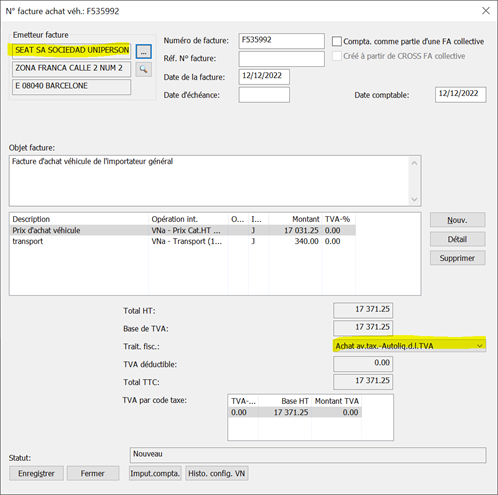This screenshot has width=498, height=495.
Task: Delete the line using Supprimer
Action: tap(457, 258)
